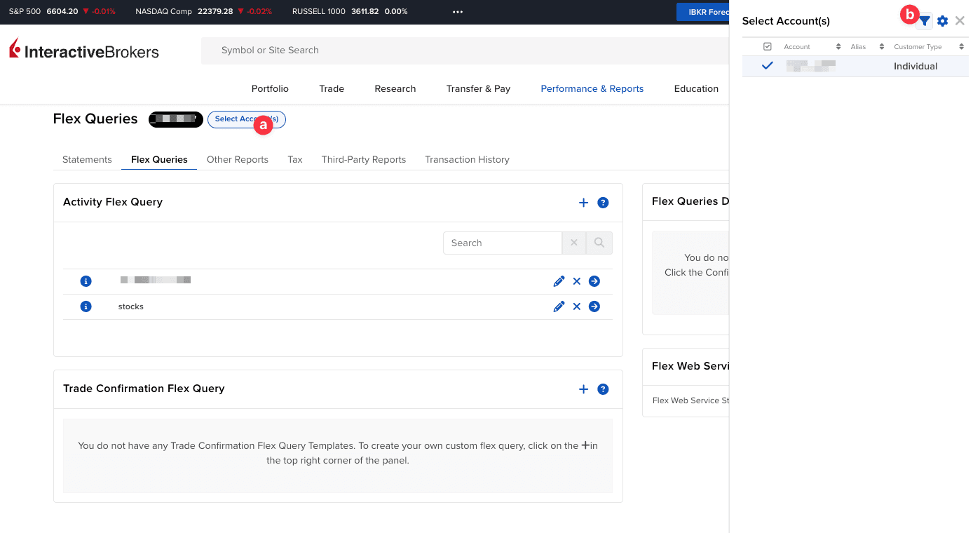Delete the stocks flex query
Viewport: 980px width, 533px height.
(x=577, y=306)
